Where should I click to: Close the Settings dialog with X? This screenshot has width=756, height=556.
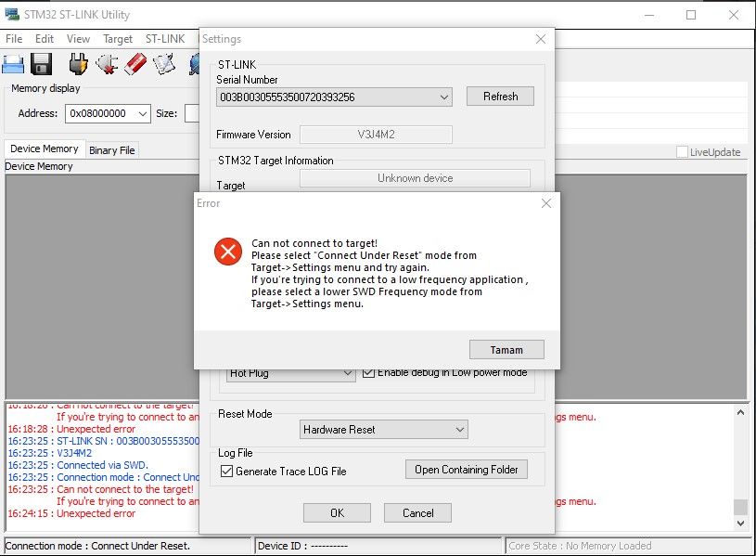click(x=541, y=39)
